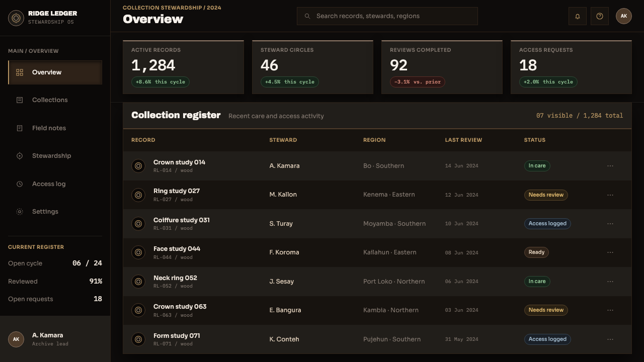Select the Reviews Completed stat card

[442, 67]
